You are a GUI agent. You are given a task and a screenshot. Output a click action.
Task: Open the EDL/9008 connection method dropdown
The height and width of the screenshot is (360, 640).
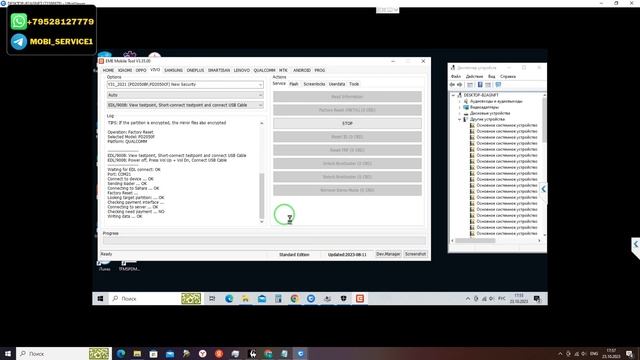click(260, 105)
